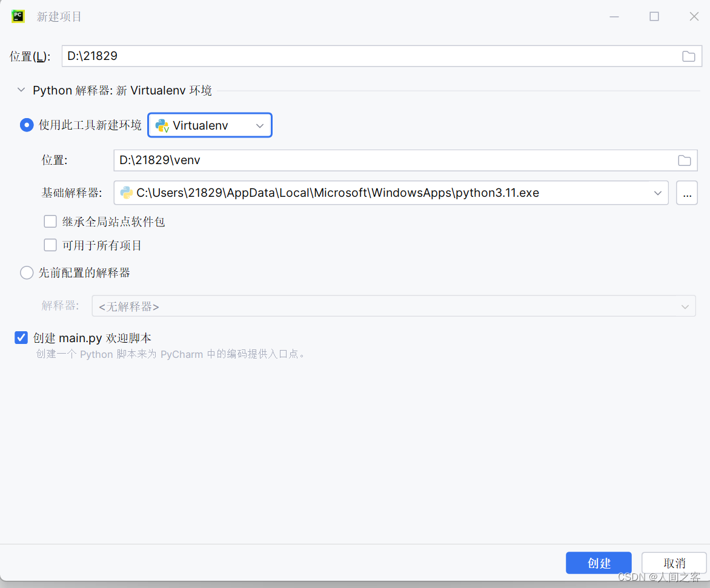This screenshot has width=710, height=588.
Task: Browse folder for project location D:\21829
Action: tap(689, 56)
